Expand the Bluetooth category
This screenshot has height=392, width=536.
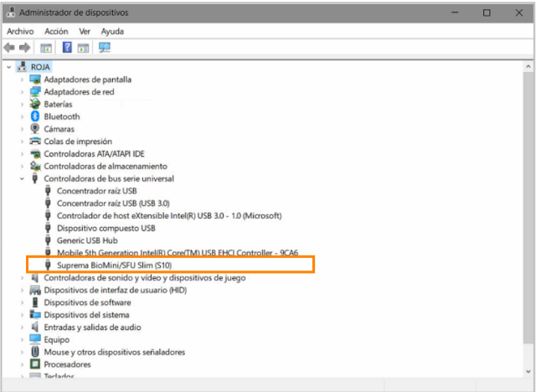point(22,117)
